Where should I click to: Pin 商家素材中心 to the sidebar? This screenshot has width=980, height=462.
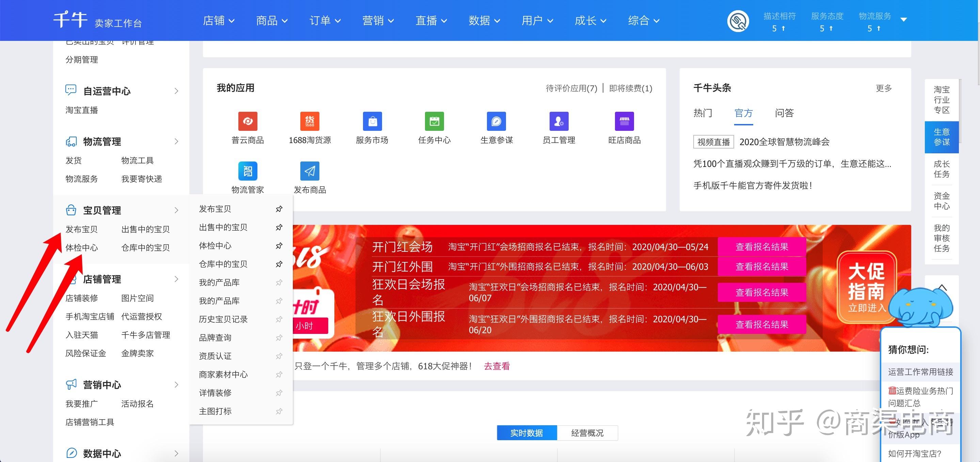(279, 374)
